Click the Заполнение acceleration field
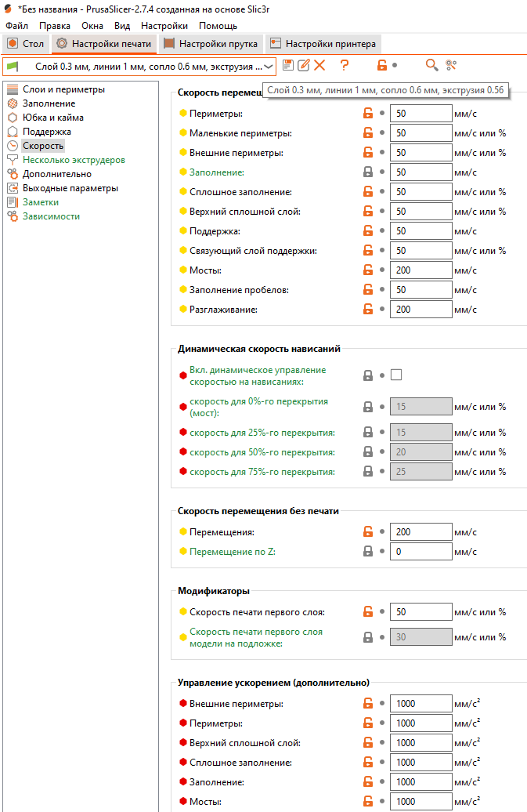527x812 pixels. point(421,782)
